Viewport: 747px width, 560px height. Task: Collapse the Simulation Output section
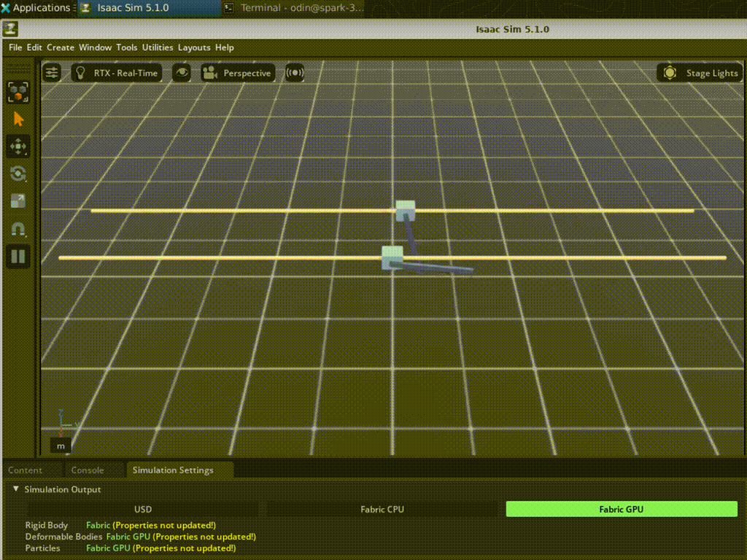point(16,489)
